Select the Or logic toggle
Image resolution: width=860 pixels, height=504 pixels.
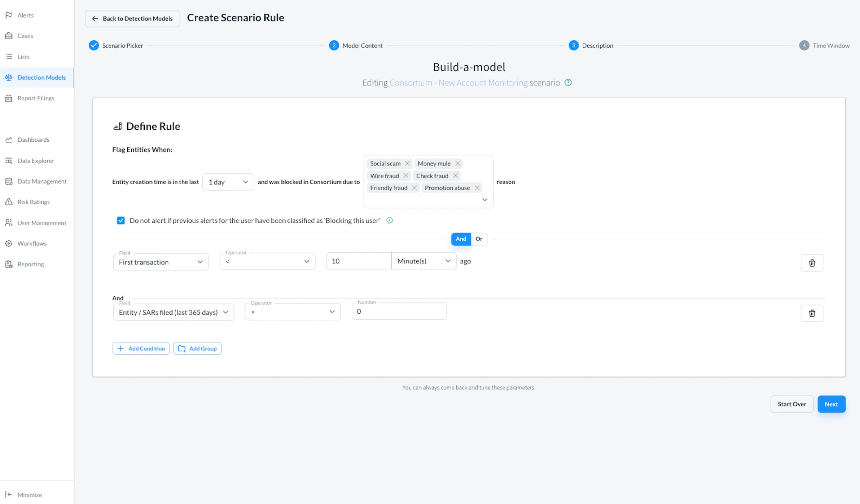tap(479, 239)
